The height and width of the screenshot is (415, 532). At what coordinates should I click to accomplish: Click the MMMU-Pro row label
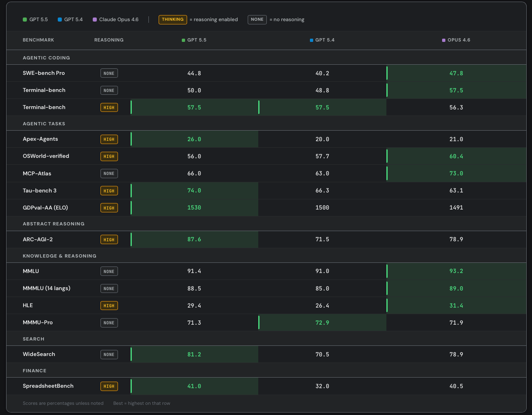[x=38, y=322]
